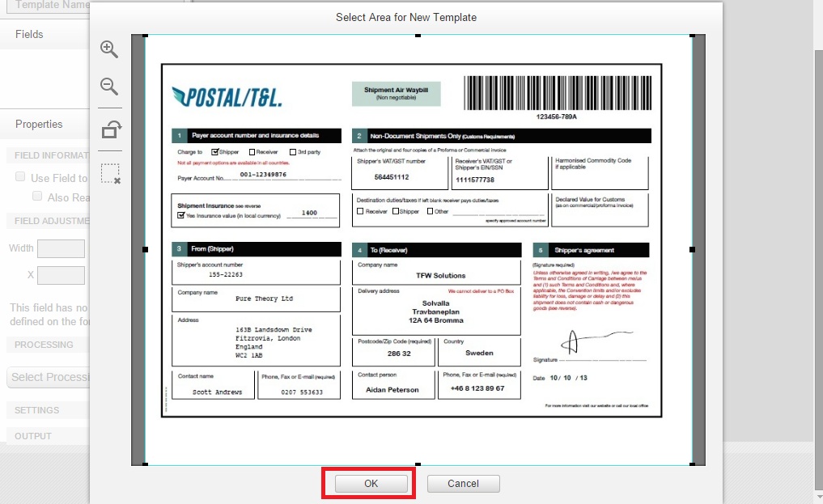Rotate the document with the rotate icon
Screen dimensions: 823x504
[111, 129]
